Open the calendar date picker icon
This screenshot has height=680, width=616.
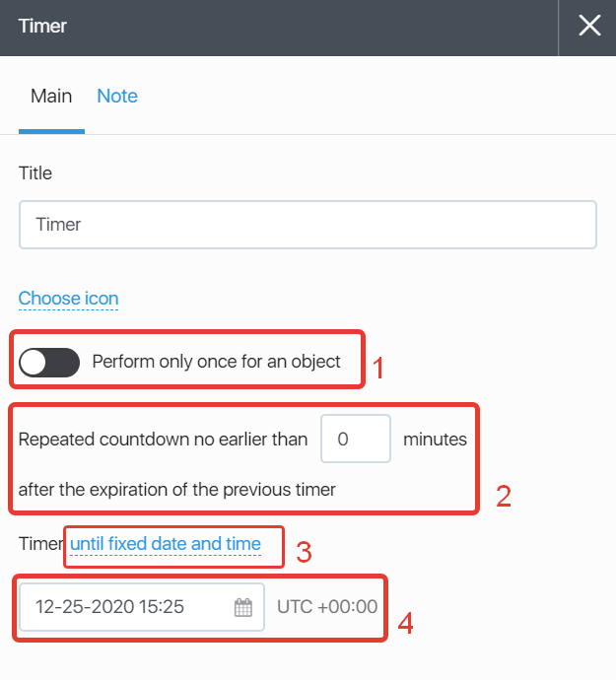(242, 607)
